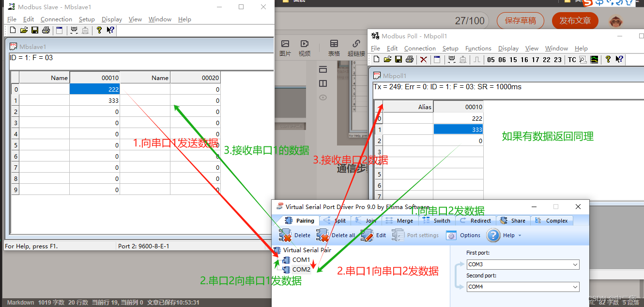Select highlighted 333 cell in Mbpoll1
This screenshot has width=644, height=307.
click(458, 129)
